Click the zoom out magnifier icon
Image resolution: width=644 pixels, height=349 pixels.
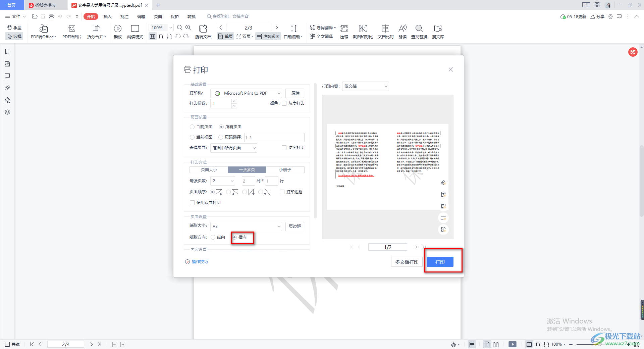click(180, 28)
